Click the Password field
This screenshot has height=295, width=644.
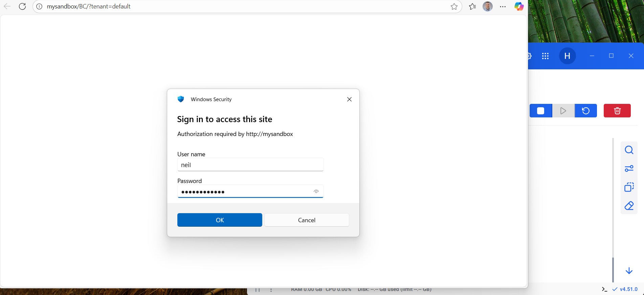250,191
